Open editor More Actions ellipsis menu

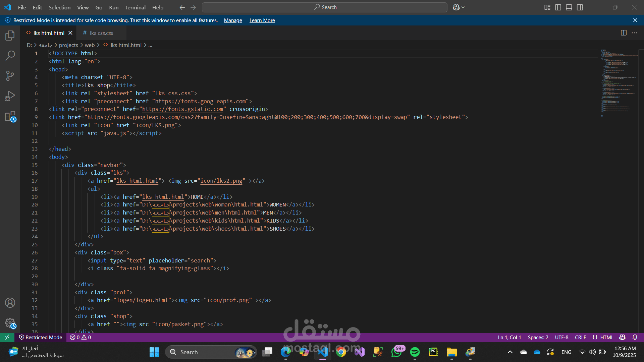pyautogui.click(x=634, y=33)
